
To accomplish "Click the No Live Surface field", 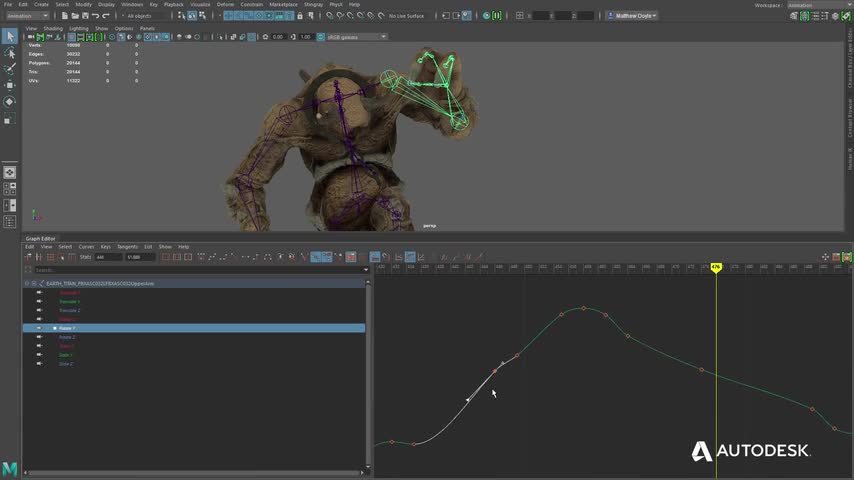I will [406, 16].
